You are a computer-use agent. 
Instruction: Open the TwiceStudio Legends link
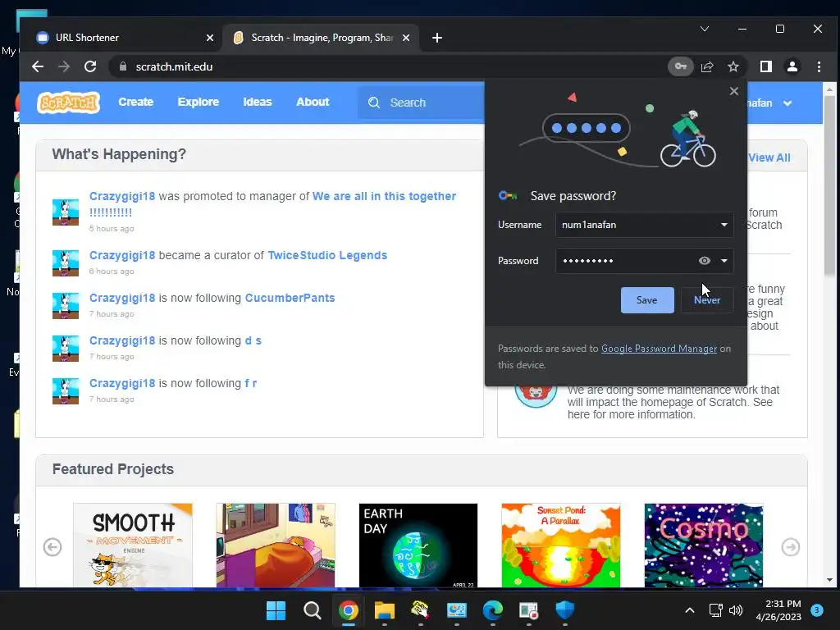click(327, 255)
